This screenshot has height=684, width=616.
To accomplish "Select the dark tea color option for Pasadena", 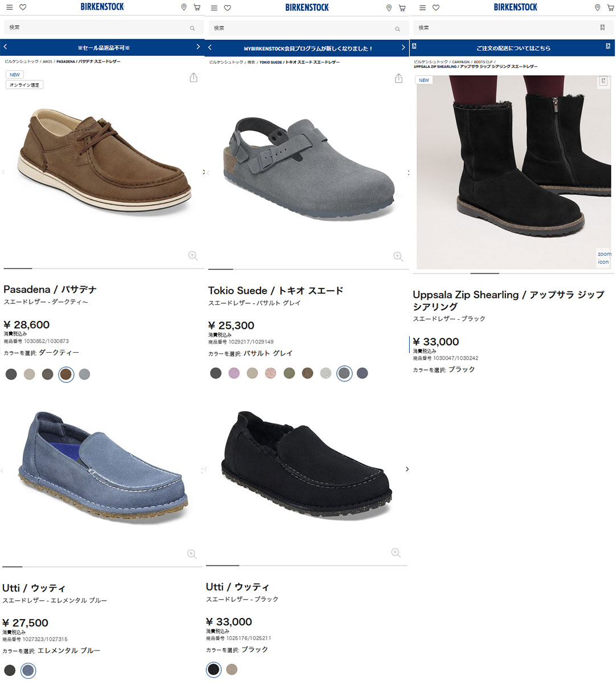I will click(x=66, y=374).
